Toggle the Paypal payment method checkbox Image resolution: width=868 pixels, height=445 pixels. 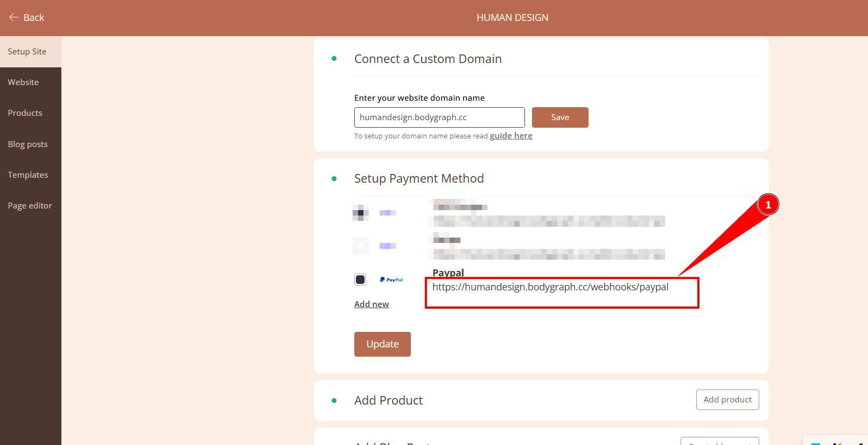(x=360, y=280)
